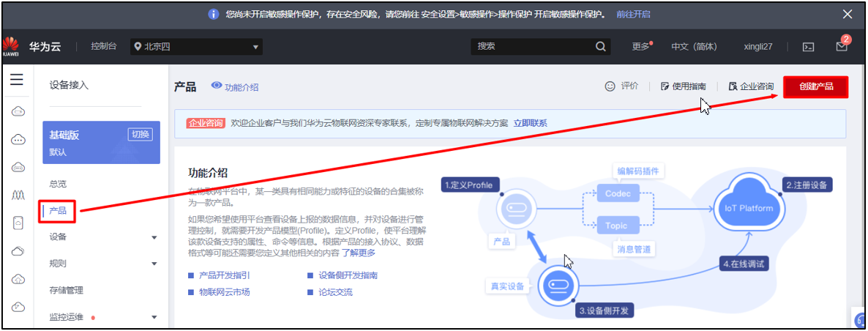The width and height of the screenshot is (868, 331).
Task: Click the search magnifier icon
Action: pyautogui.click(x=601, y=46)
